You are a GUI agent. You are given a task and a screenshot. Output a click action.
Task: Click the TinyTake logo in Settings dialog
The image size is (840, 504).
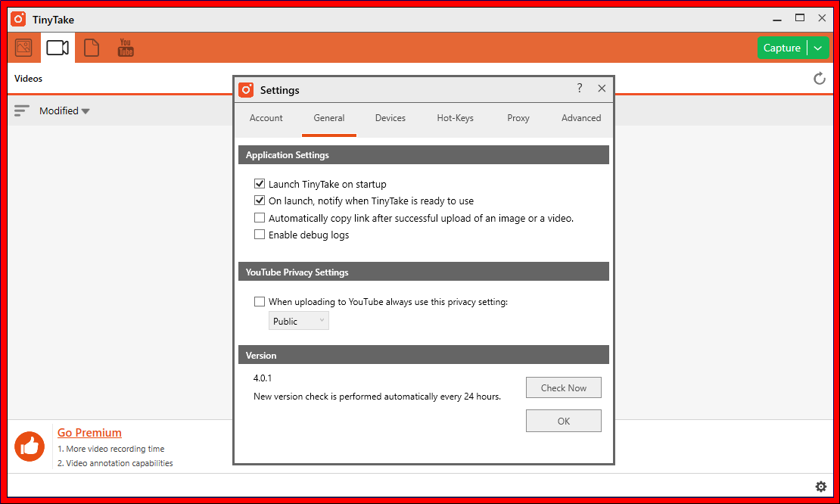pos(246,90)
